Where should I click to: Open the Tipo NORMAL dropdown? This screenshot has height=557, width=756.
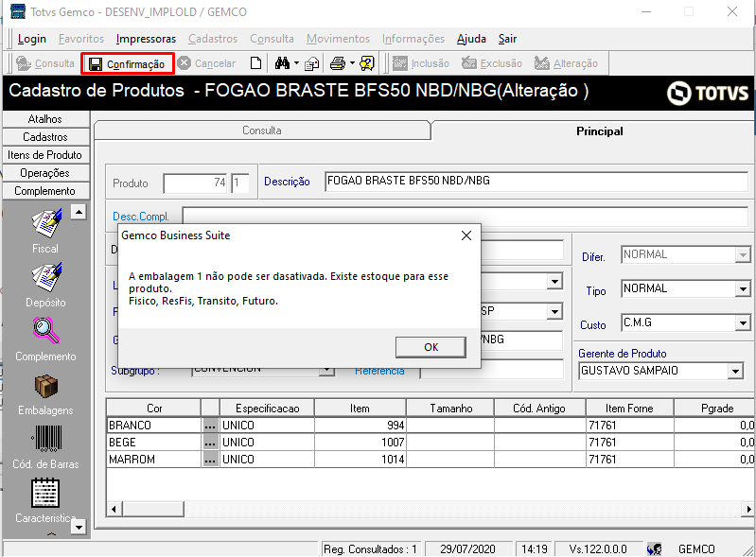click(x=743, y=289)
